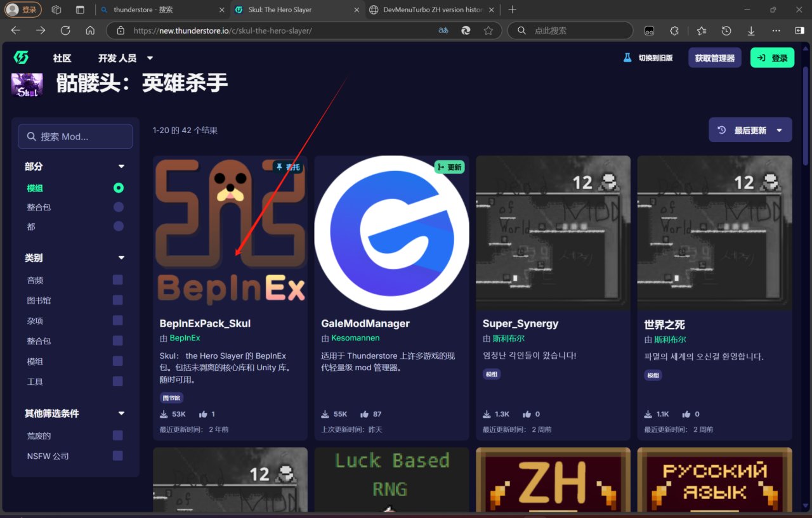
Task: Click the 点此搜索 browser search box
Action: [x=570, y=30]
